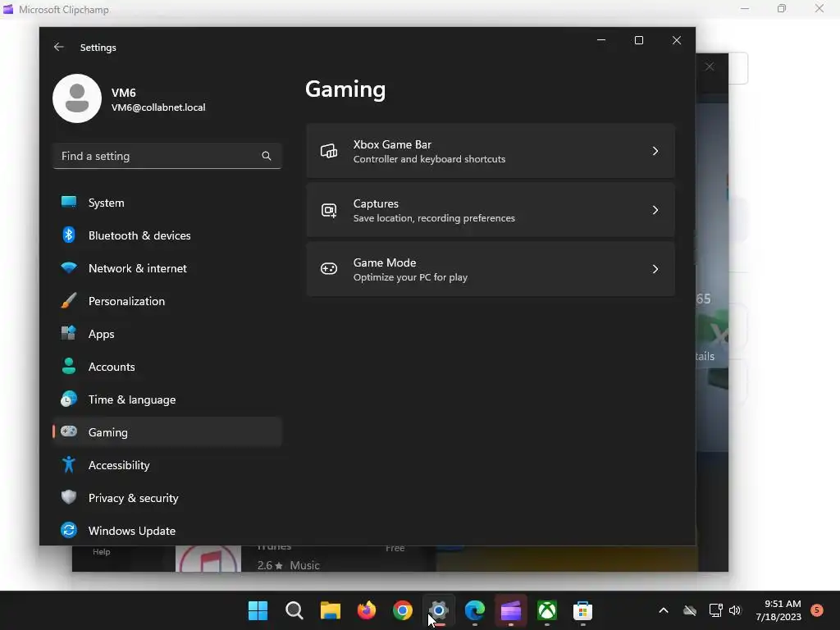The image size is (840, 630).
Task: Click the Privacy shield icon
Action: click(69, 497)
